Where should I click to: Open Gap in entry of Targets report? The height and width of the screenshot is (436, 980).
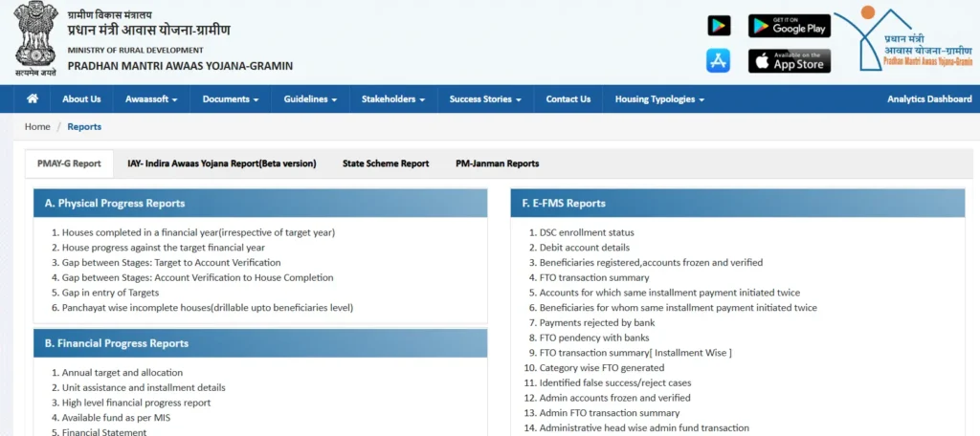[x=110, y=293]
